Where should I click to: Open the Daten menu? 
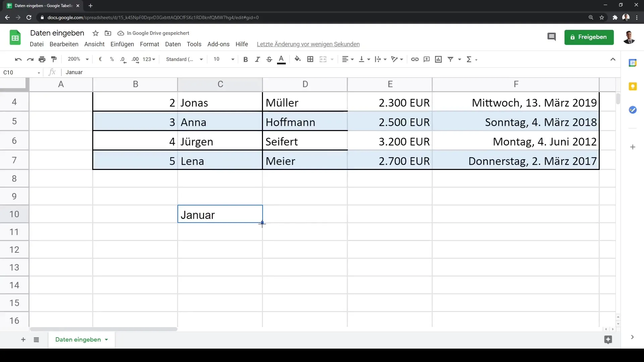[173, 44]
